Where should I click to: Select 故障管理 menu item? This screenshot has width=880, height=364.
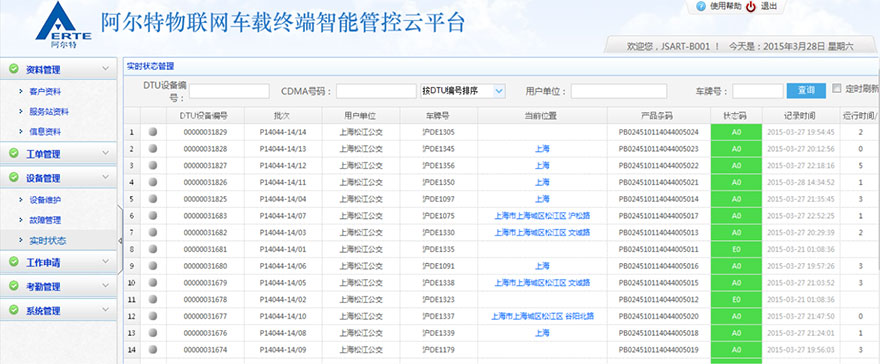pyautogui.click(x=45, y=220)
